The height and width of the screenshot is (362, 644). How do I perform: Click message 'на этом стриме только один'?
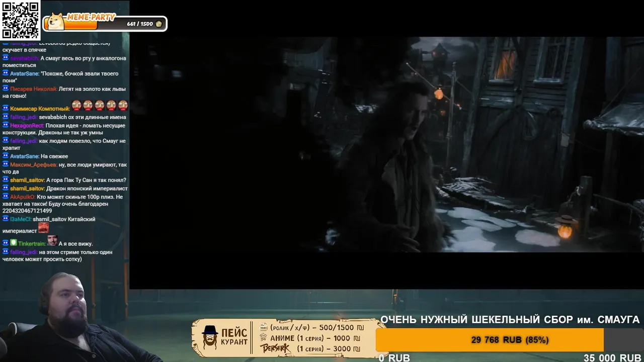coord(75,252)
